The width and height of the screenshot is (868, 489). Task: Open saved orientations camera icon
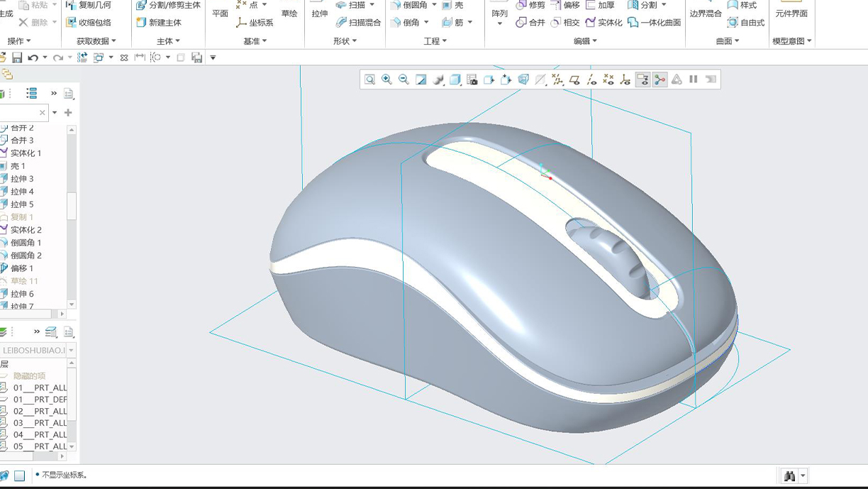click(472, 79)
